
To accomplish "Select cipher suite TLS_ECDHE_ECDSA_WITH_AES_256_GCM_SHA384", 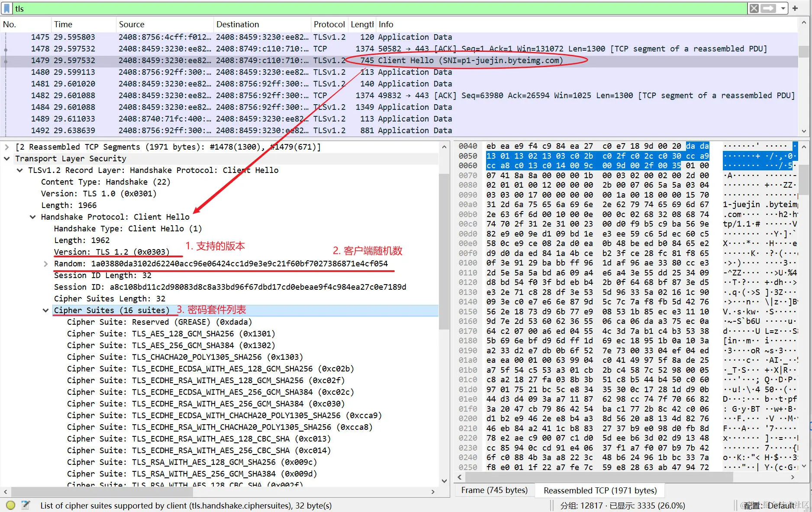I will [x=210, y=392].
